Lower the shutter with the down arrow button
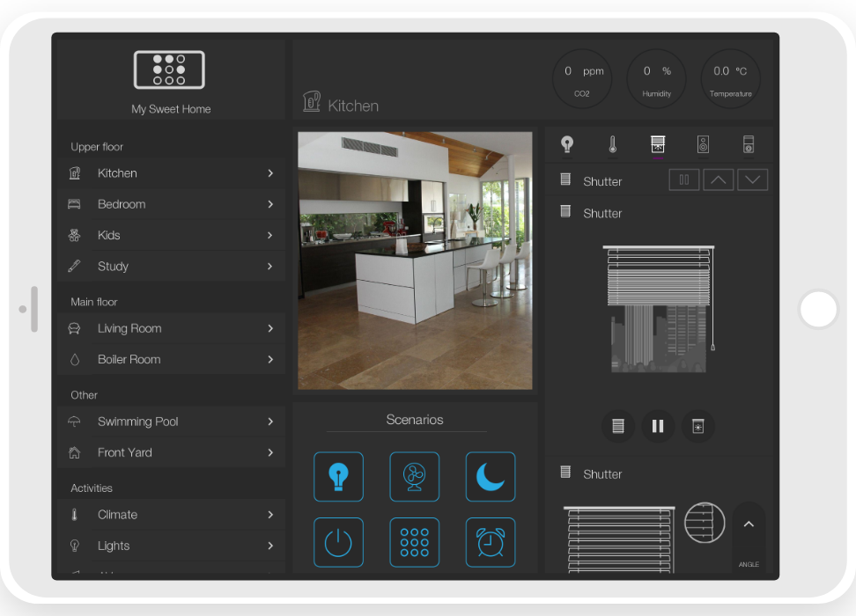856x616 pixels. point(752,180)
